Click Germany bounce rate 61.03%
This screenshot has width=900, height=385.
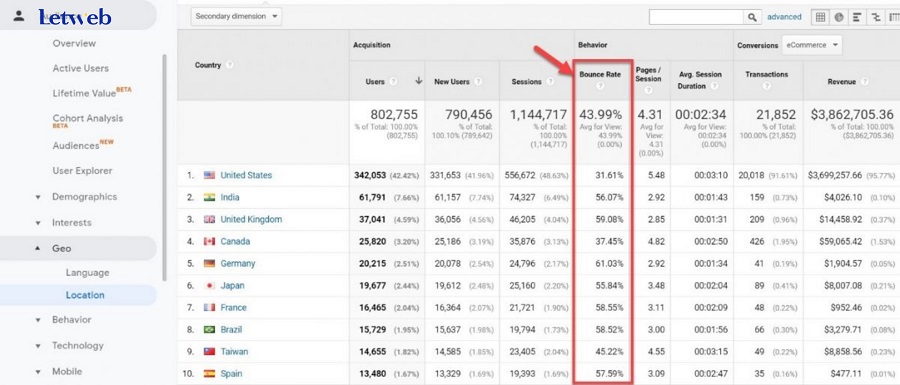pos(609,263)
